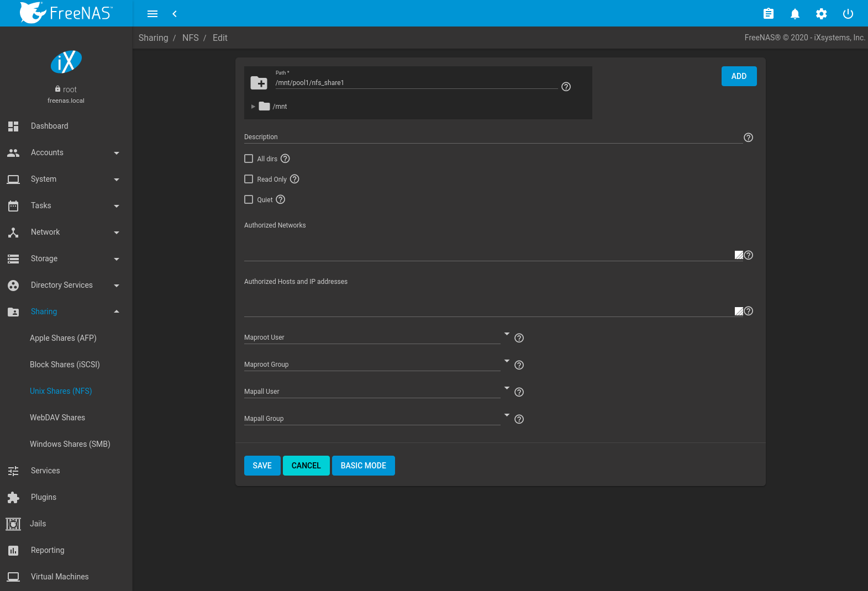Toggle the hamburger menu icon
868x591 pixels.
pyautogui.click(x=152, y=14)
